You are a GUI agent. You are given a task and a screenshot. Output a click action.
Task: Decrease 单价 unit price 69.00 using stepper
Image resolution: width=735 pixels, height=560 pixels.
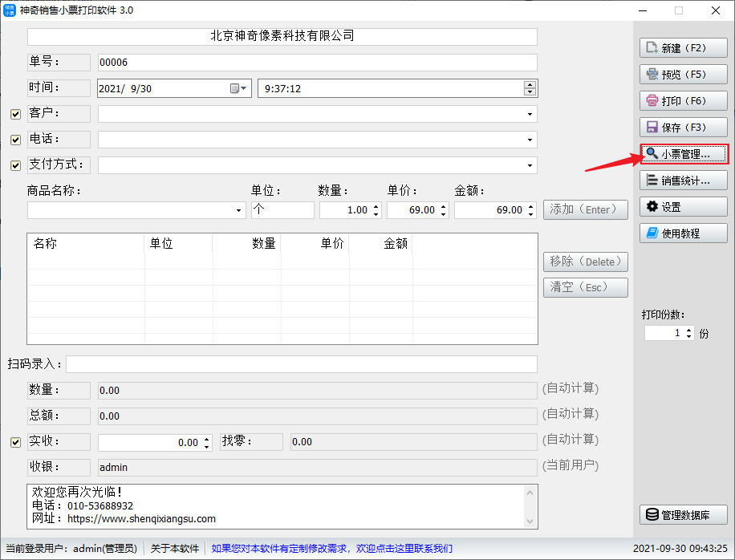[444, 214]
